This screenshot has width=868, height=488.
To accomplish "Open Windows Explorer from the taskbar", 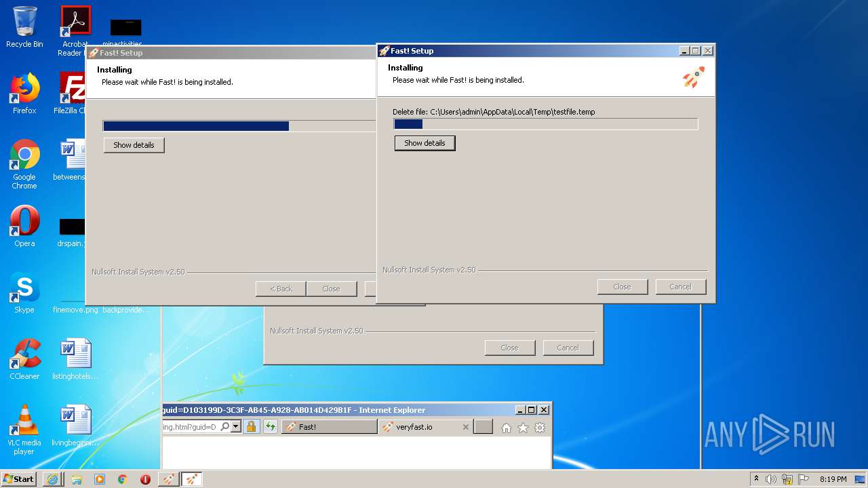I will tap(77, 479).
